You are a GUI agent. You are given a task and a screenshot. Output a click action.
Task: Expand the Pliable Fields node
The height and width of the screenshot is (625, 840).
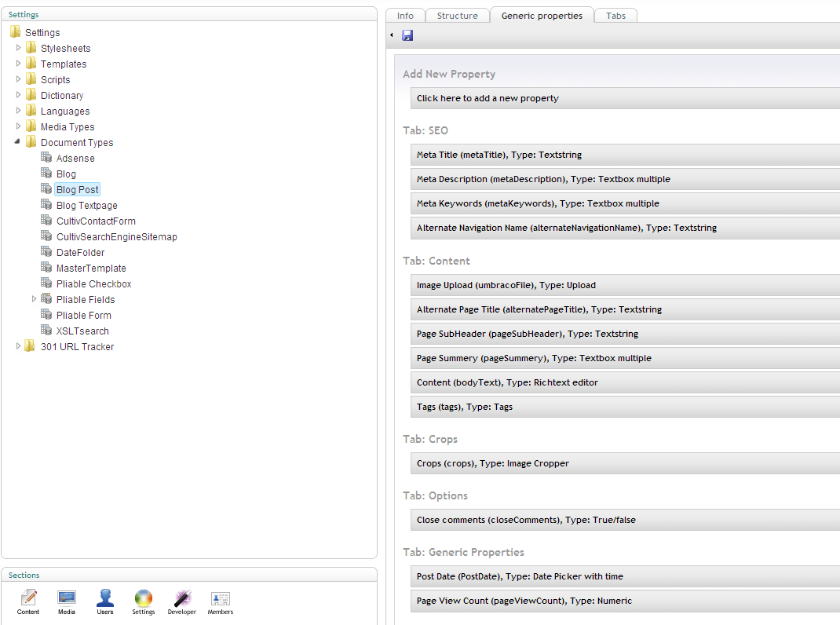point(35,299)
